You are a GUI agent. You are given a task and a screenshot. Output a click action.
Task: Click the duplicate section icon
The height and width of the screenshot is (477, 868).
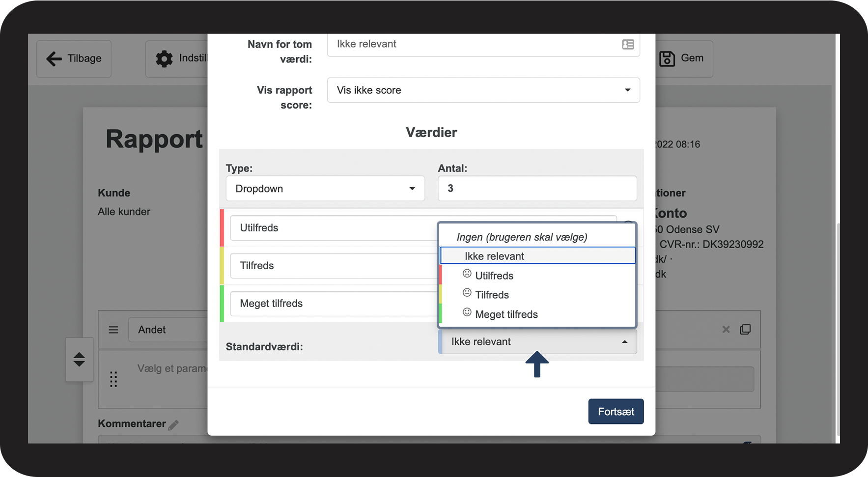pos(745,330)
